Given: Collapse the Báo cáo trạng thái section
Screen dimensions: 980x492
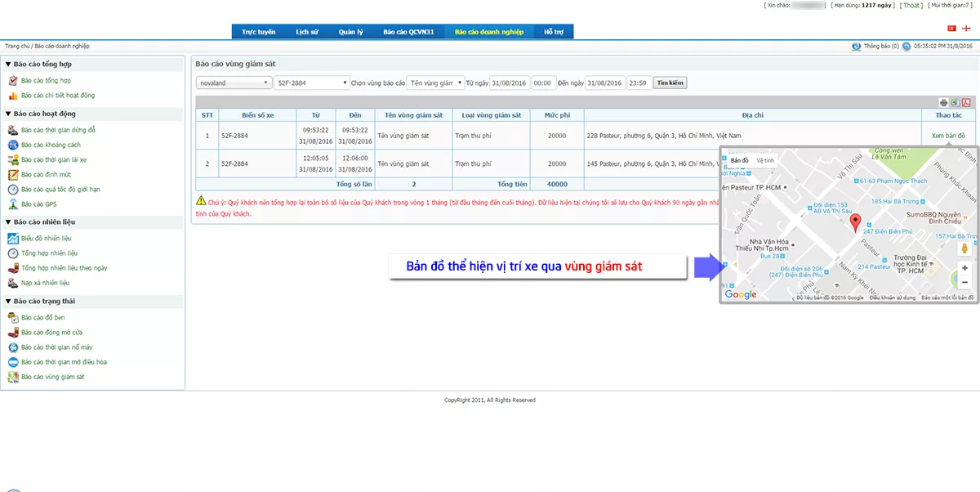Looking at the screenshot, I should coord(8,301).
